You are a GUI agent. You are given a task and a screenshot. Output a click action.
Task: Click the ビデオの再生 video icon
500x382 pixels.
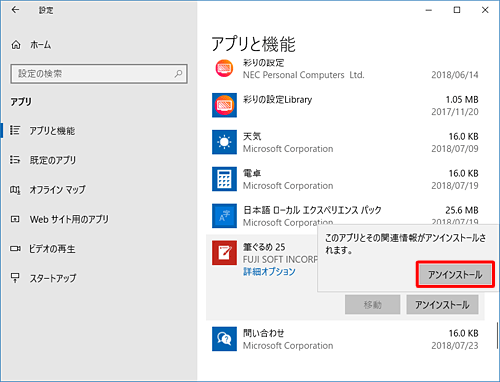(x=15, y=249)
